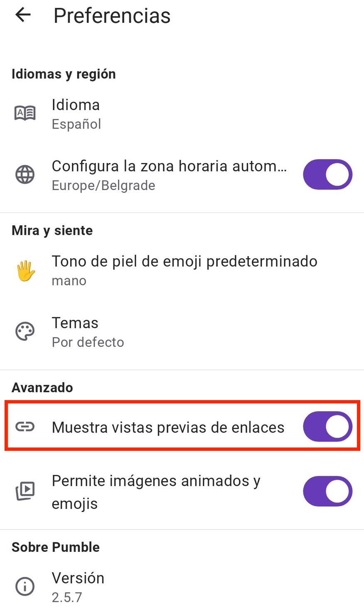Open the Temas theme selector
The image size is (364, 613).
[75, 323]
